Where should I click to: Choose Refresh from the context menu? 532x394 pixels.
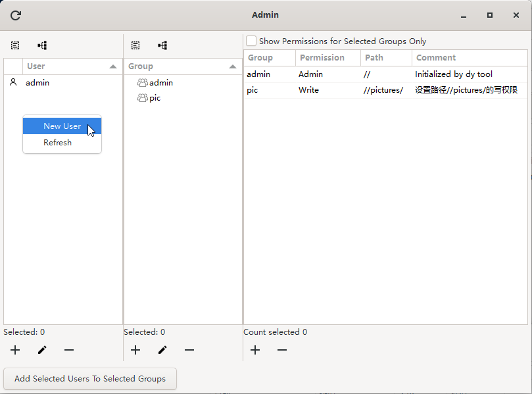pyautogui.click(x=58, y=143)
